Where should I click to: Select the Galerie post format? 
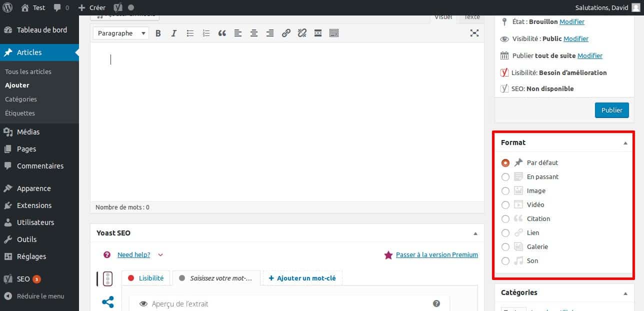coord(505,246)
